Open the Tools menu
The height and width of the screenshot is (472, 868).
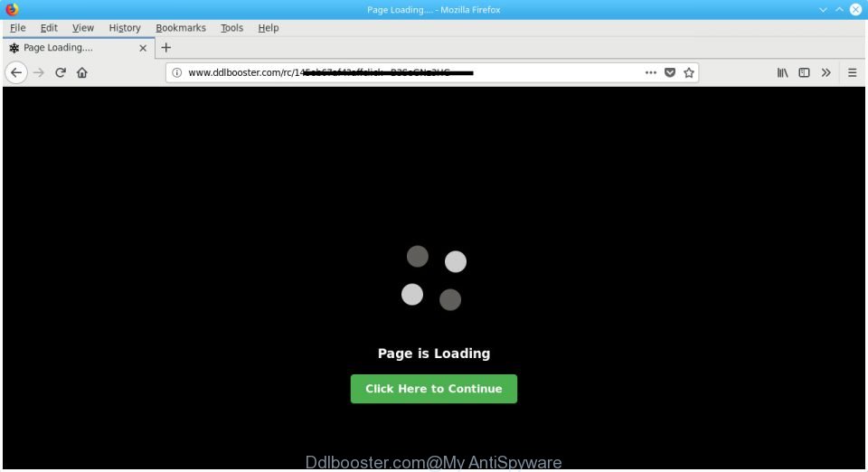[231, 28]
